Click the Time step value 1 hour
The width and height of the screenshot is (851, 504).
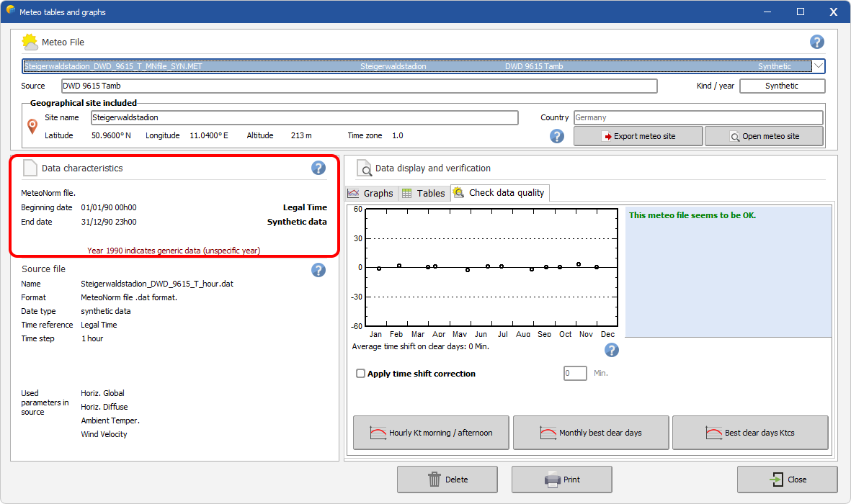pyautogui.click(x=92, y=338)
